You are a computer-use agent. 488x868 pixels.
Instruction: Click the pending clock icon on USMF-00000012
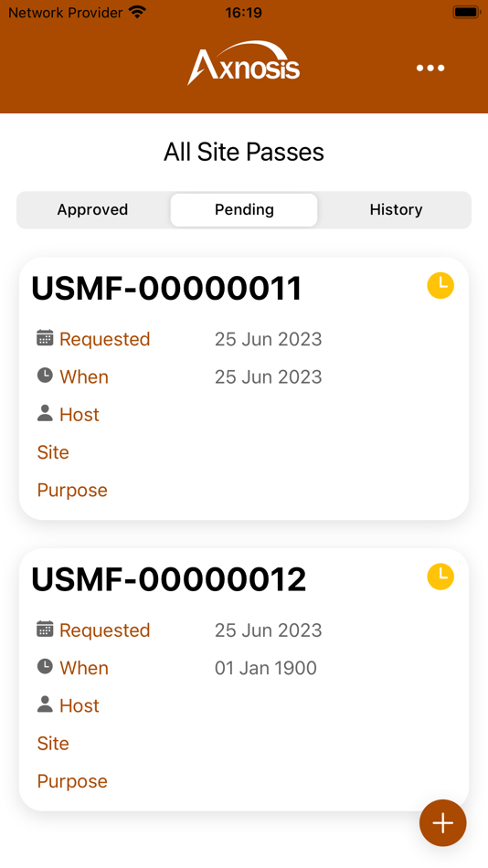440,577
